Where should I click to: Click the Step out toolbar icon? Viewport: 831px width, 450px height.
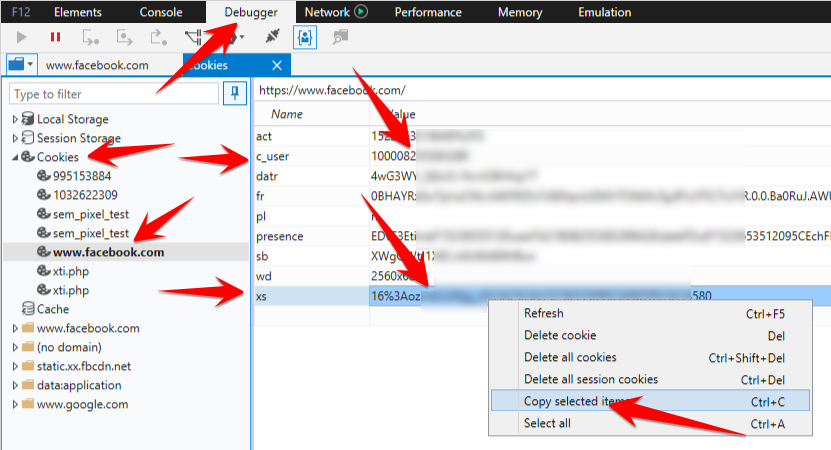tap(158, 37)
